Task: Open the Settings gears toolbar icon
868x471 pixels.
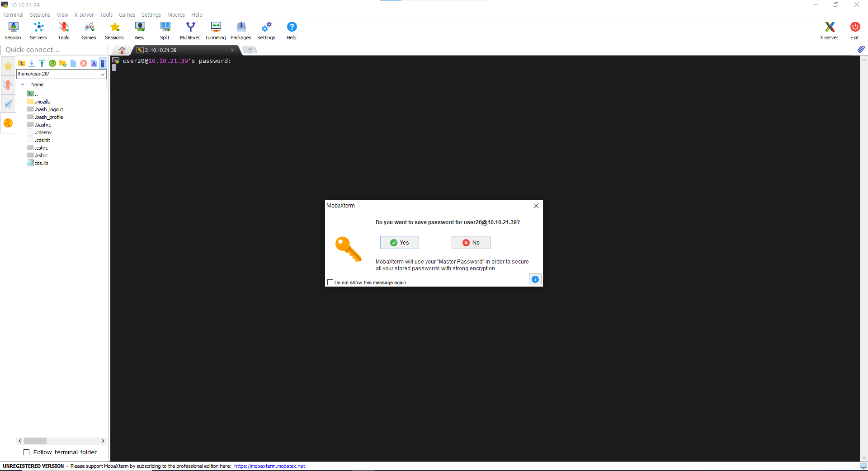Action: pyautogui.click(x=266, y=31)
